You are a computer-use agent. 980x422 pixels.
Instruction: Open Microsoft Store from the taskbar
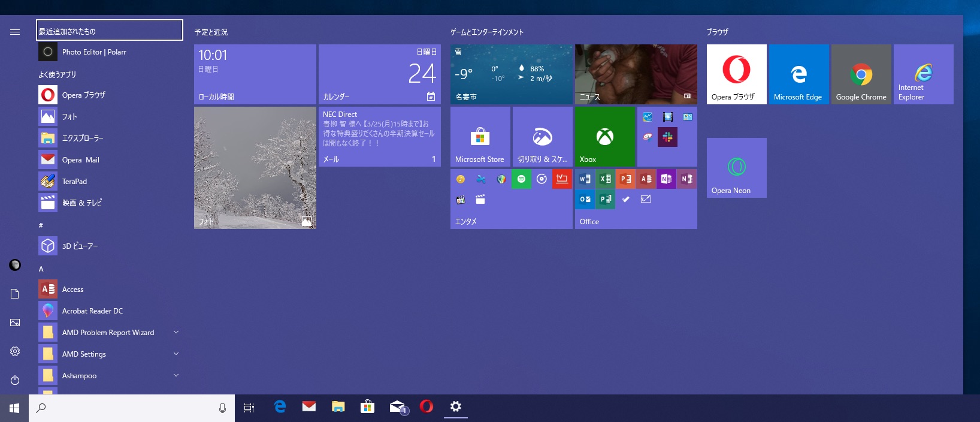(x=367, y=408)
